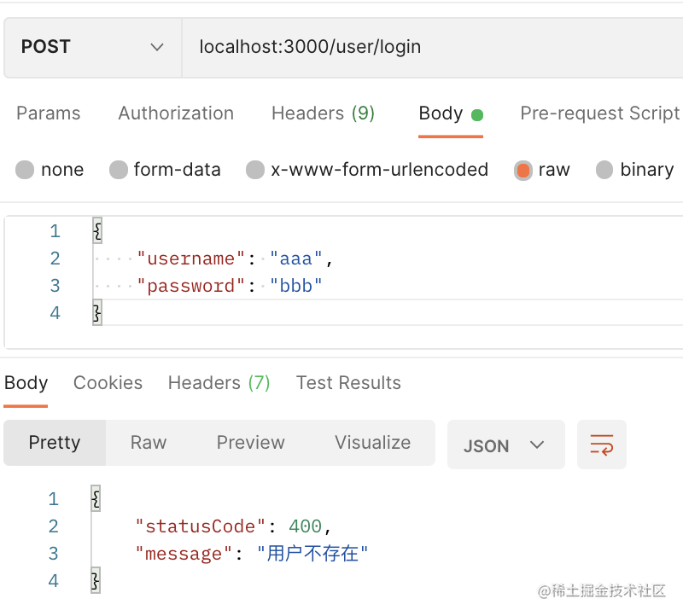Select form-data body type radio
This screenshot has width=683, height=616.
pyautogui.click(x=119, y=170)
